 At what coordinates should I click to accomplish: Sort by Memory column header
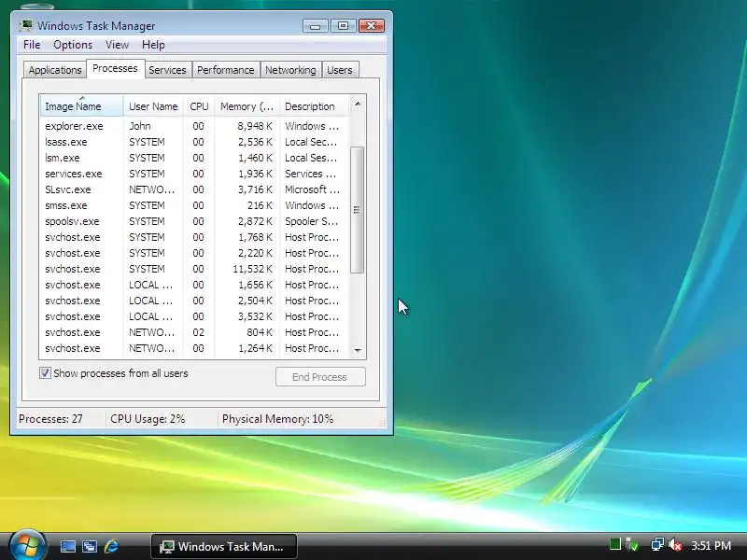(247, 106)
